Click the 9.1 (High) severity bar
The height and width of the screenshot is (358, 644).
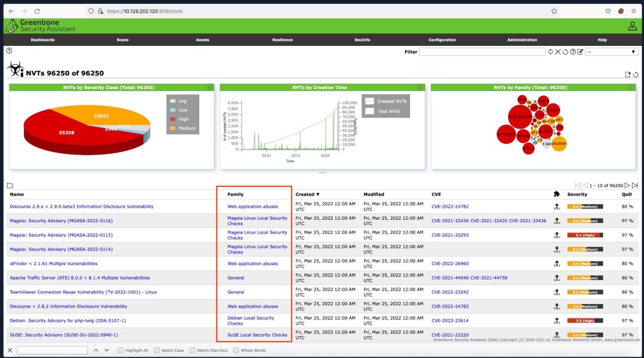pos(585,235)
